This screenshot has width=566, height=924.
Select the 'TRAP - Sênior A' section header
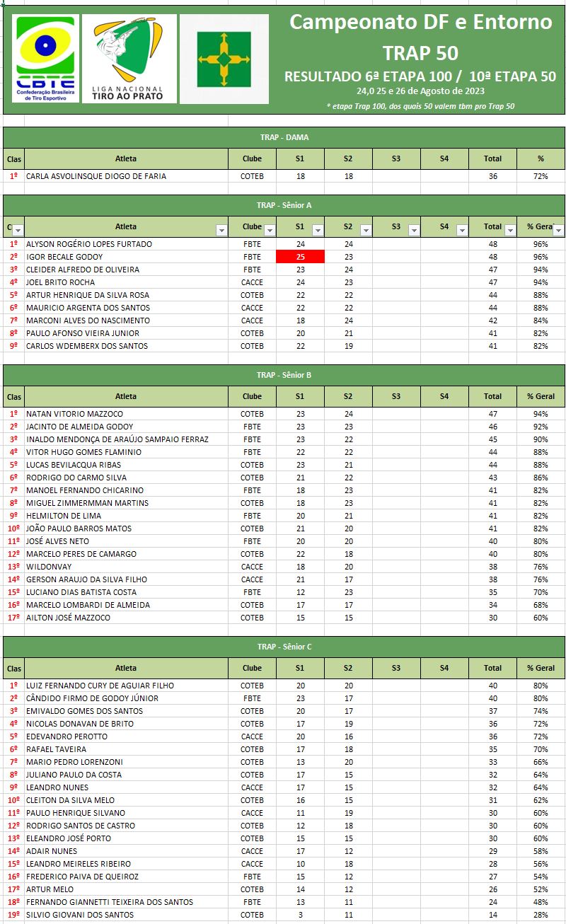coord(284,205)
